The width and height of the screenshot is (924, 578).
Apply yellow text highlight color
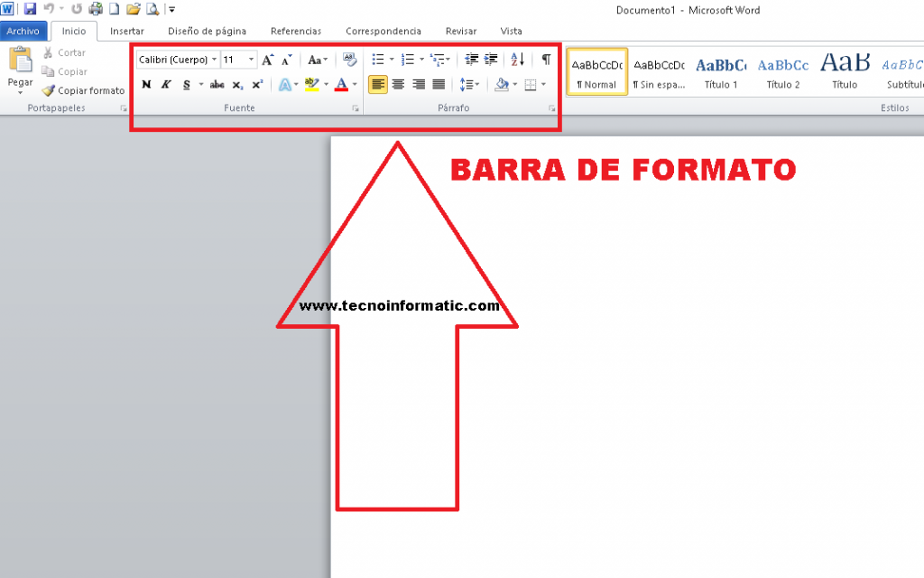[x=311, y=84]
